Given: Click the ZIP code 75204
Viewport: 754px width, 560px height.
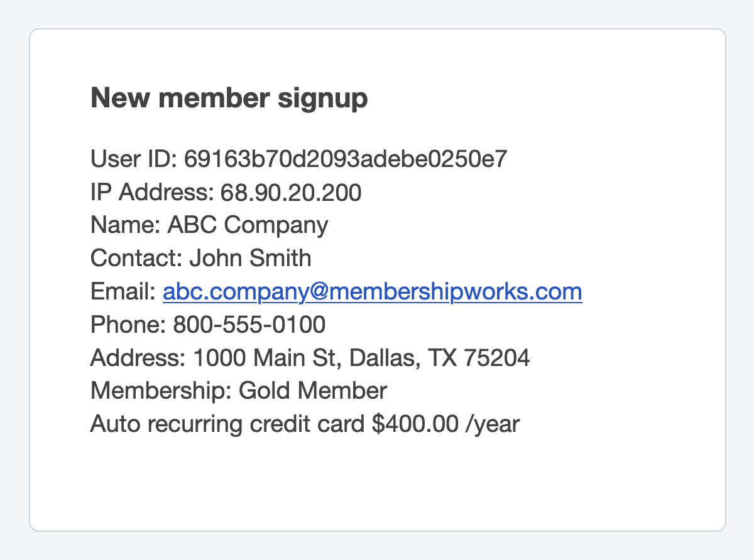Looking at the screenshot, I should [496, 358].
